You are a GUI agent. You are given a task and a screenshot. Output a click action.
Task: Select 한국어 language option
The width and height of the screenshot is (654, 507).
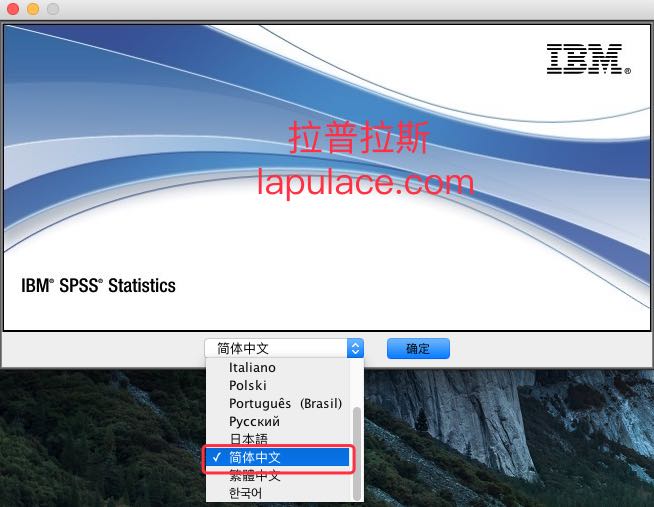246,493
